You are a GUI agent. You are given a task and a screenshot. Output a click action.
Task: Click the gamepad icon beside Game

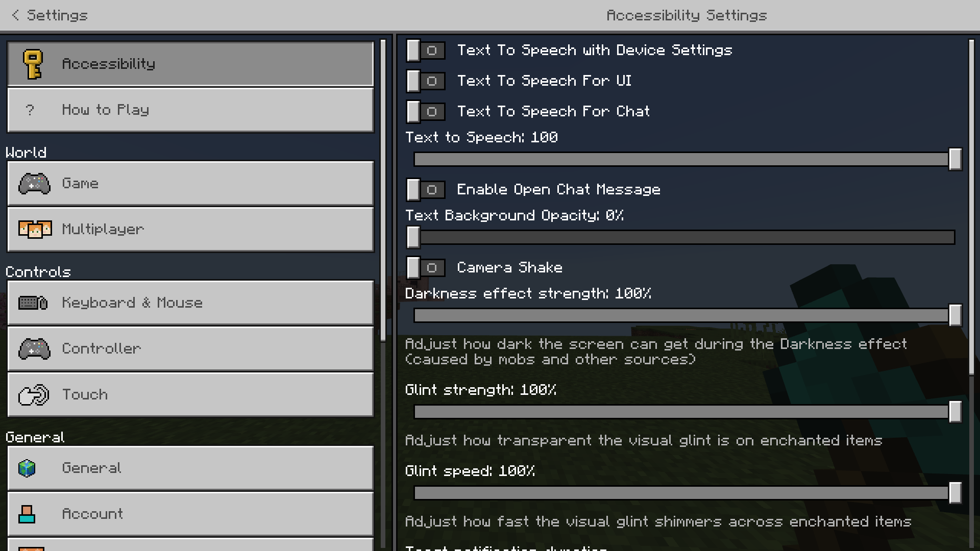(x=34, y=184)
